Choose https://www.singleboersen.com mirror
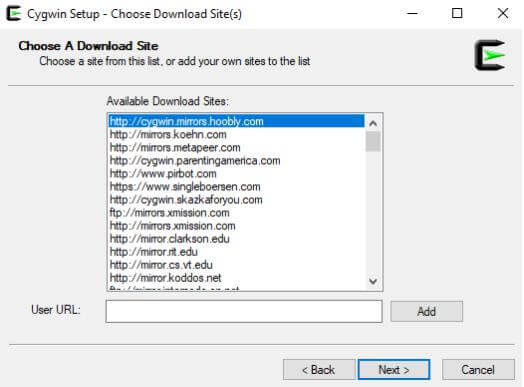 pyautogui.click(x=237, y=186)
